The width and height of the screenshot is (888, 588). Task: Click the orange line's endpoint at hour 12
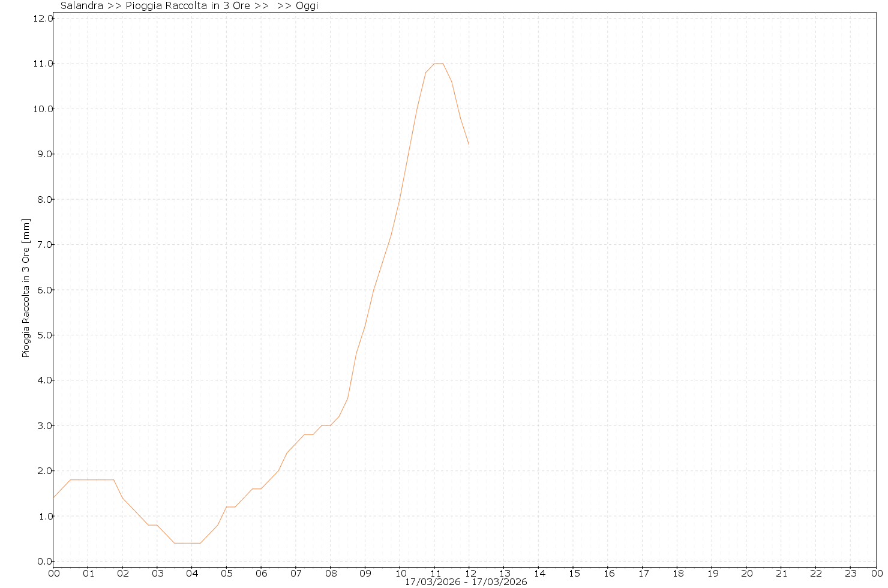pos(469,145)
